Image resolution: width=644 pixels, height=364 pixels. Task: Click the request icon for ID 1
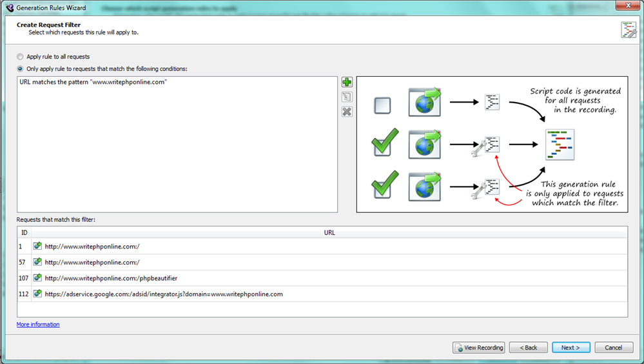pos(38,246)
